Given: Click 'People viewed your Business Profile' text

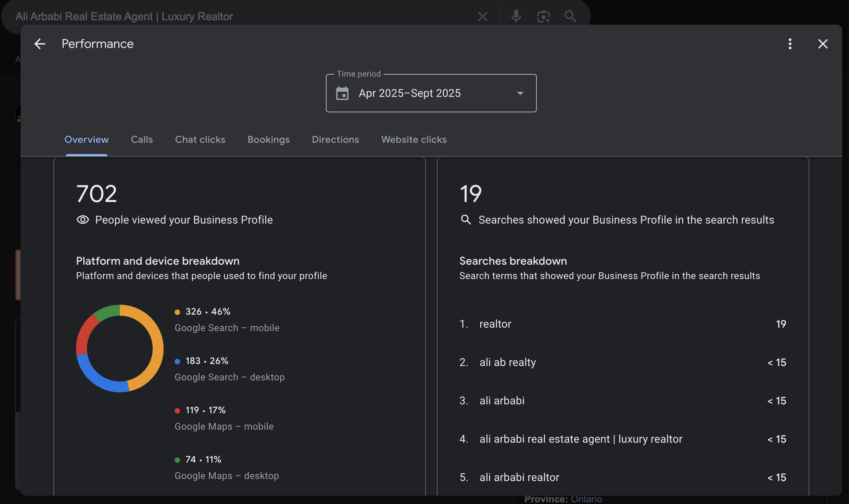Looking at the screenshot, I should (x=184, y=220).
